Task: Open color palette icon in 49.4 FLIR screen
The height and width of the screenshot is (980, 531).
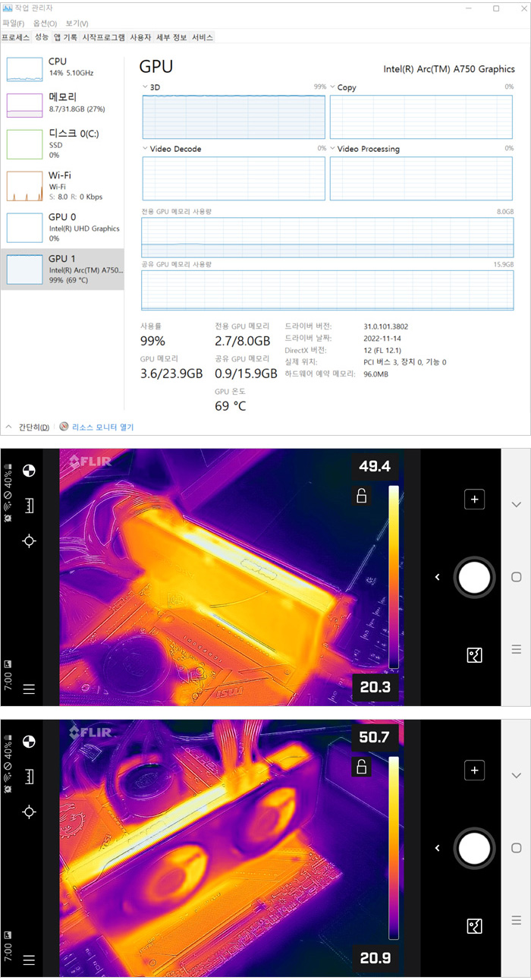Action: pos(29,470)
